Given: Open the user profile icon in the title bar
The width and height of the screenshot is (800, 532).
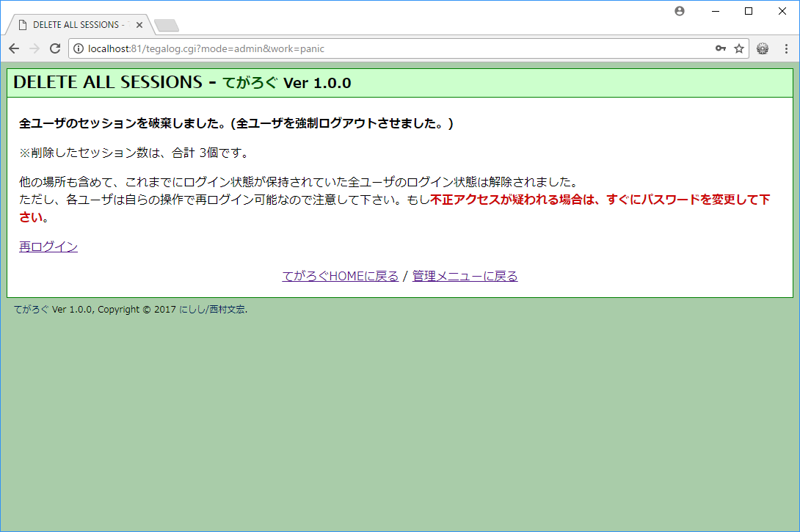Looking at the screenshot, I should click(679, 11).
